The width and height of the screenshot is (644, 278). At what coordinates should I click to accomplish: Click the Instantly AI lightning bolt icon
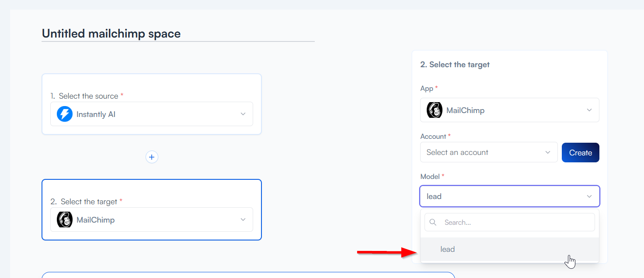tap(65, 114)
